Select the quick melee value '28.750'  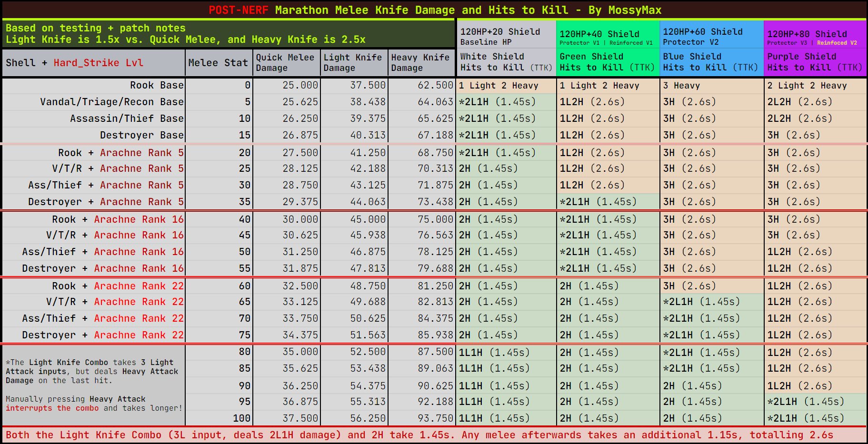point(300,185)
